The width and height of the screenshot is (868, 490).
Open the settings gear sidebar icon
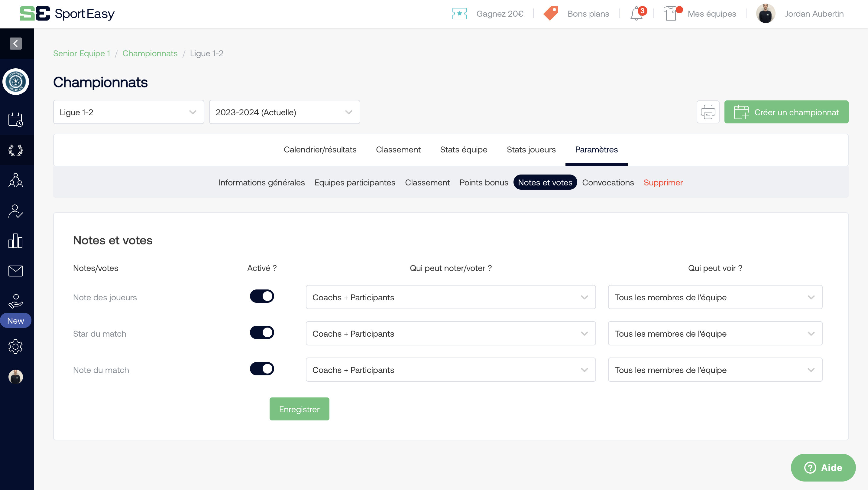click(x=15, y=347)
